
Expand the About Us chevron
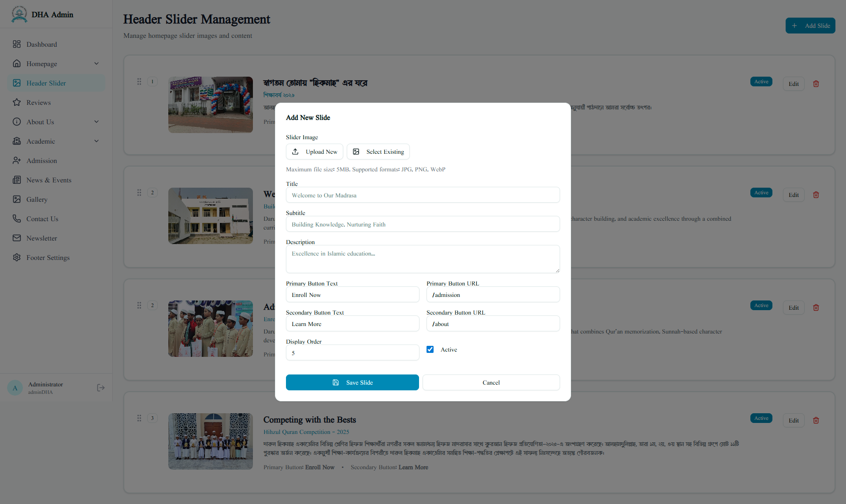96,122
